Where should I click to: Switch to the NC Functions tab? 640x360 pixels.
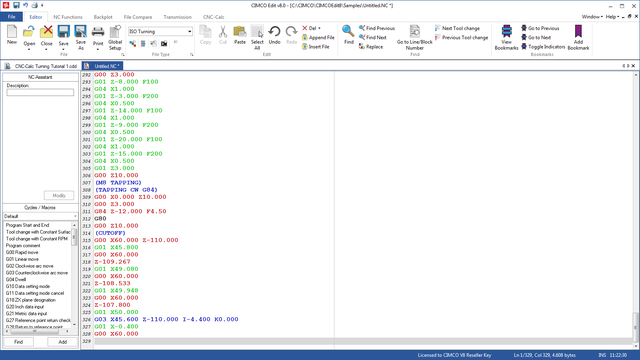coord(68,17)
